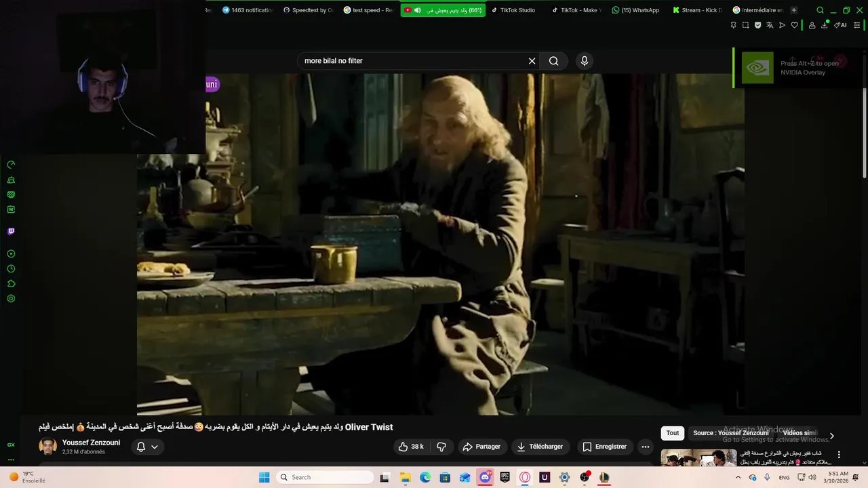Click the taskbar Search box

click(x=325, y=477)
